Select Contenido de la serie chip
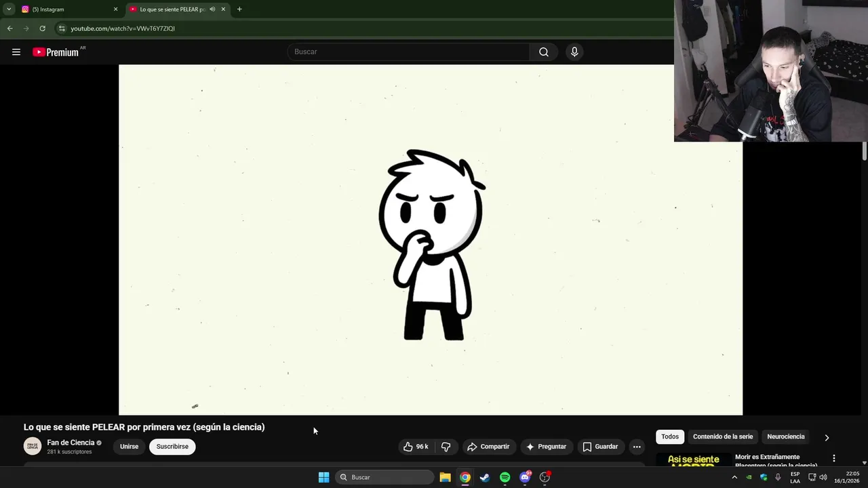The image size is (868, 488). point(723,436)
